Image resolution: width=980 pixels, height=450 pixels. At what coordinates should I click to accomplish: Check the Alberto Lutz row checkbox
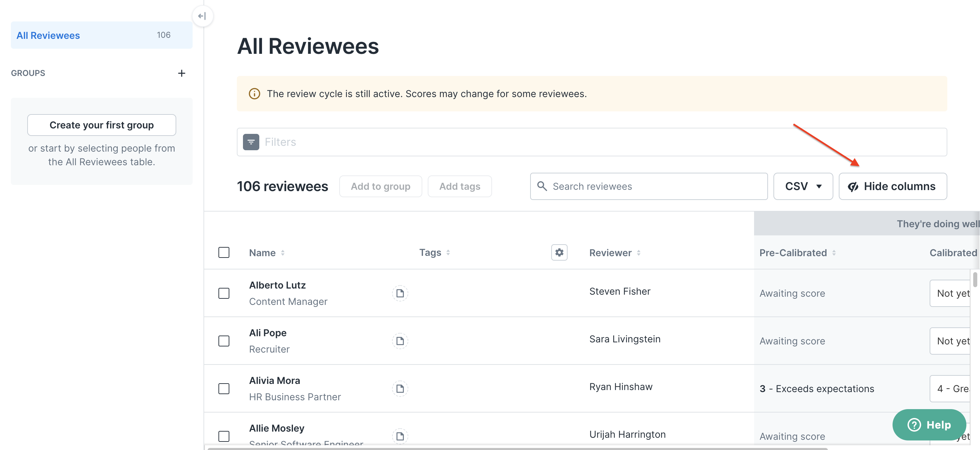point(224,293)
